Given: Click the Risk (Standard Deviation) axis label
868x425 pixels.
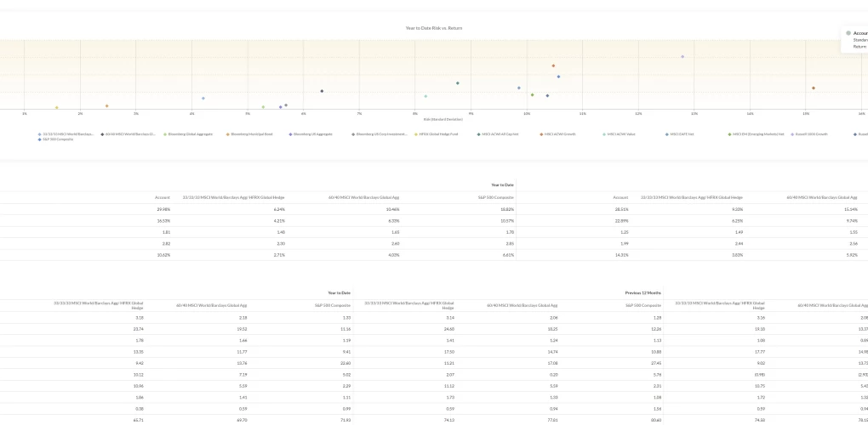Looking at the screenshot, I should 443,119.
